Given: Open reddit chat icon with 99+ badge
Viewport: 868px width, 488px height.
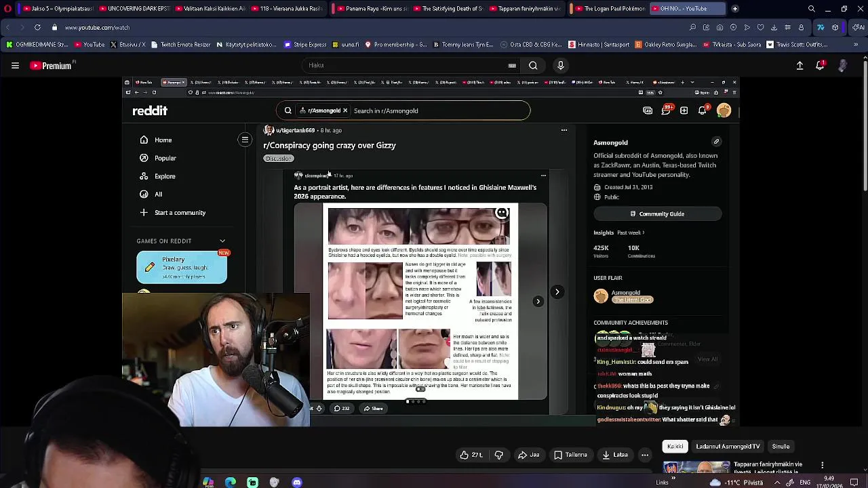Looking at the screenshot, I should coord(666,110).
